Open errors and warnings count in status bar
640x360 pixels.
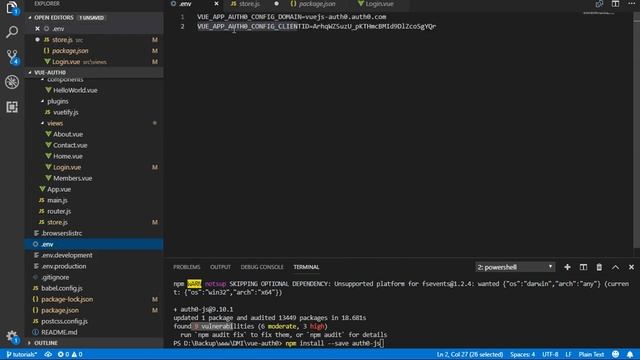tap(70, 354)
